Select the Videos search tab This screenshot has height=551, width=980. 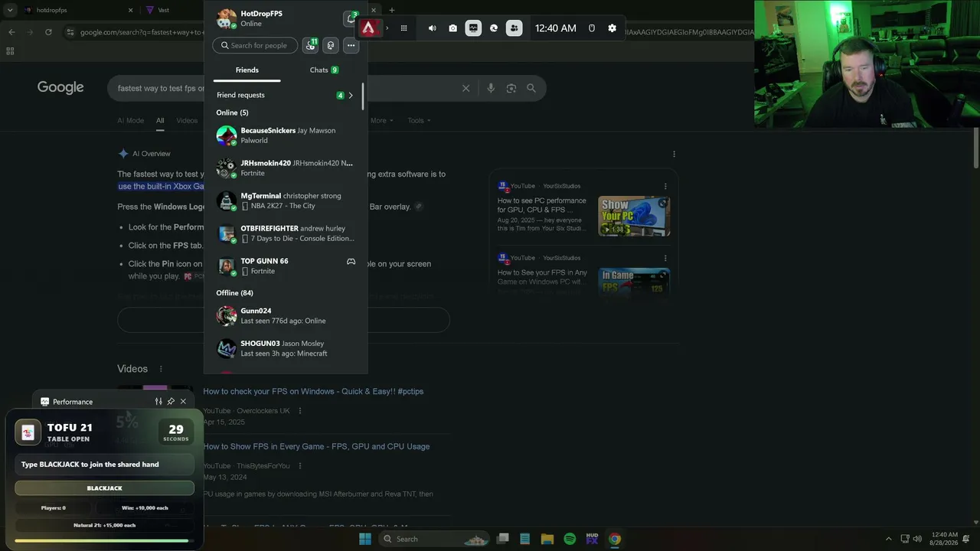[x=187, y=120]
